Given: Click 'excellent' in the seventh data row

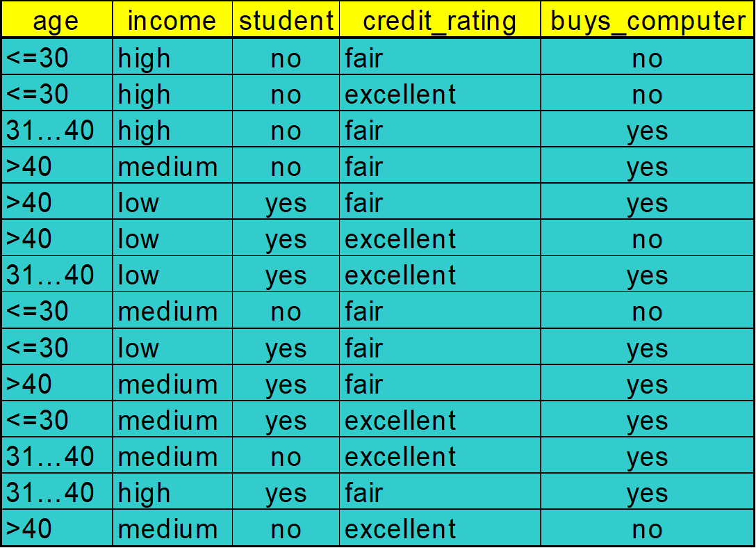Looking at the screenshot, I should pyautogui.click(x=400, y=275).
